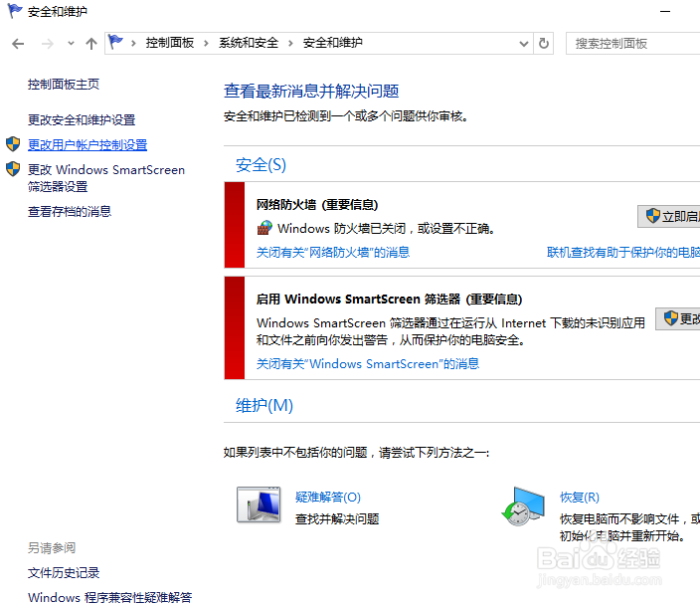700x605 pixels.
Task: Click the firewall globe brick icon
Action: tap(264, 228)
